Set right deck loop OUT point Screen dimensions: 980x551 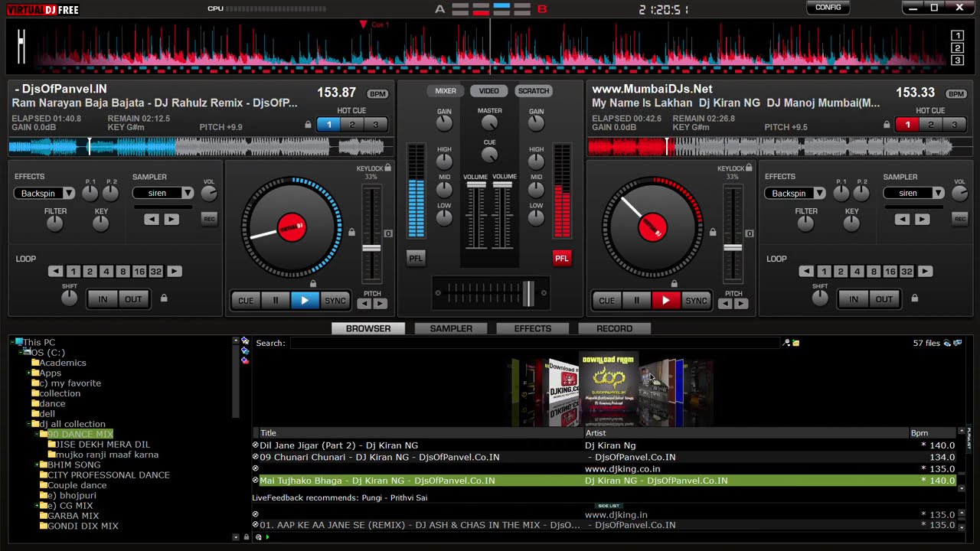pyautogui.click(x=884, y=299)
